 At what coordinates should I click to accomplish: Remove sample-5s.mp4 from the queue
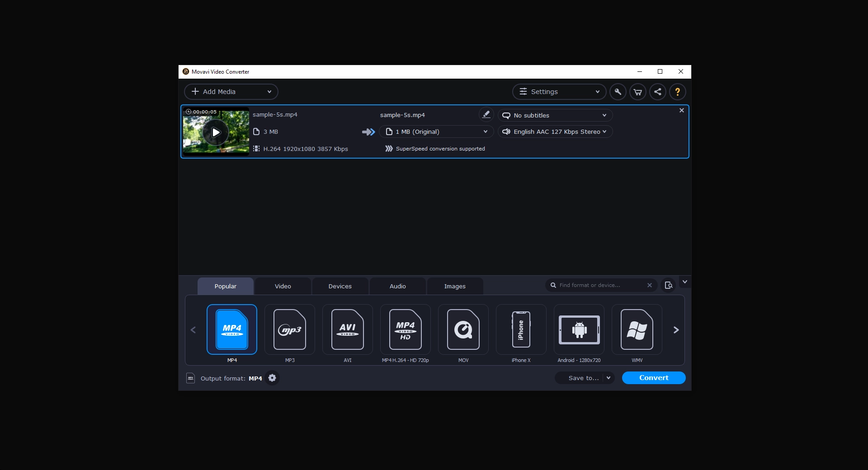point(681,110)
